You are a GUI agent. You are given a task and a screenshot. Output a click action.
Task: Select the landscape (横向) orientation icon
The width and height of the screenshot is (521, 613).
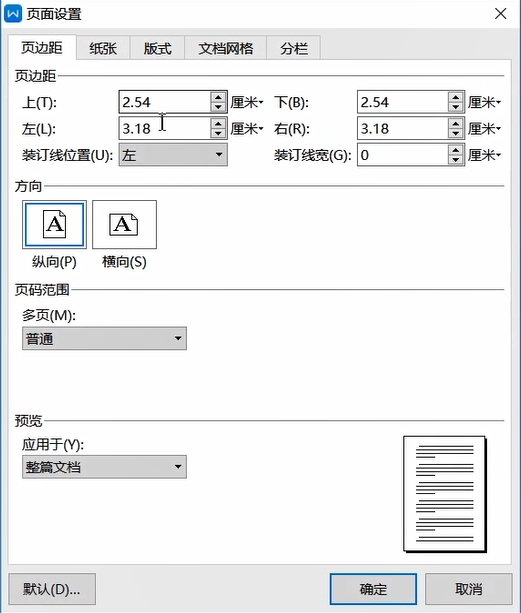click(124, 224)
